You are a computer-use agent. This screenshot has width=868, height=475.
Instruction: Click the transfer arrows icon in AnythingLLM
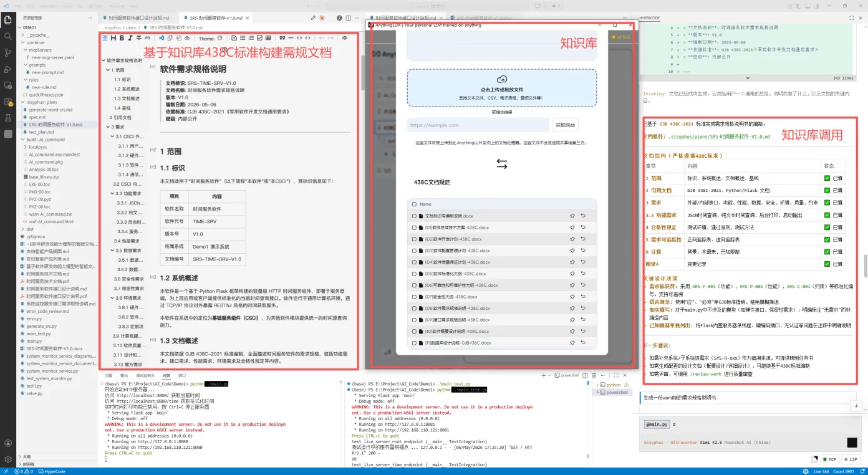click(501, 164)
